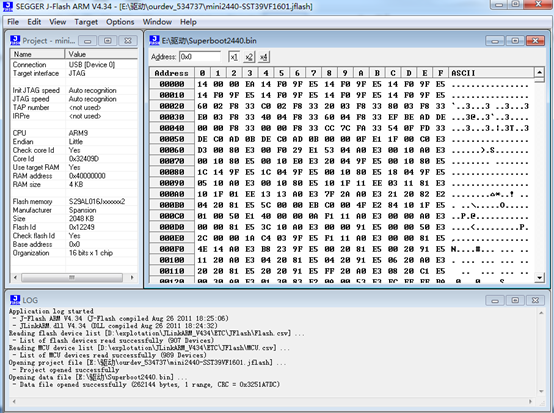The image size is (554, 413).
Task: Open the Options menu
Action: tap(120, 22)
